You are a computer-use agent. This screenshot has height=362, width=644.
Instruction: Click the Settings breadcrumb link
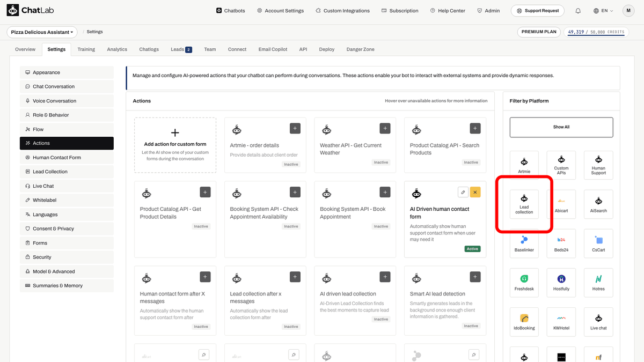[94, 32]
